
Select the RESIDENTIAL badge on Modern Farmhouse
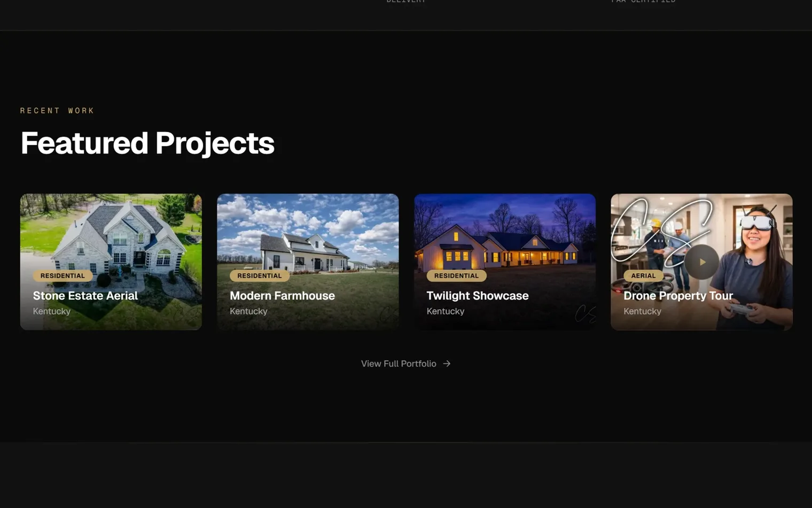pyautogui.click(x=259, y=275)
